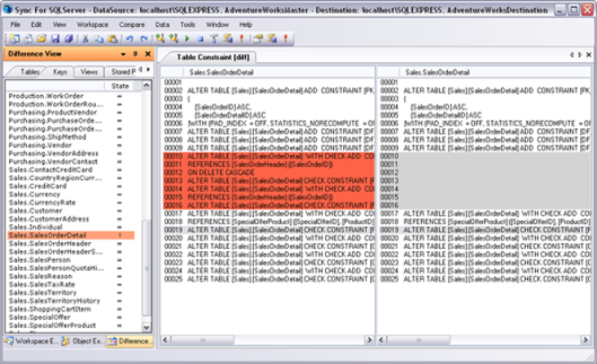Click the first schema compare icon after Redo

click(161, 39)
